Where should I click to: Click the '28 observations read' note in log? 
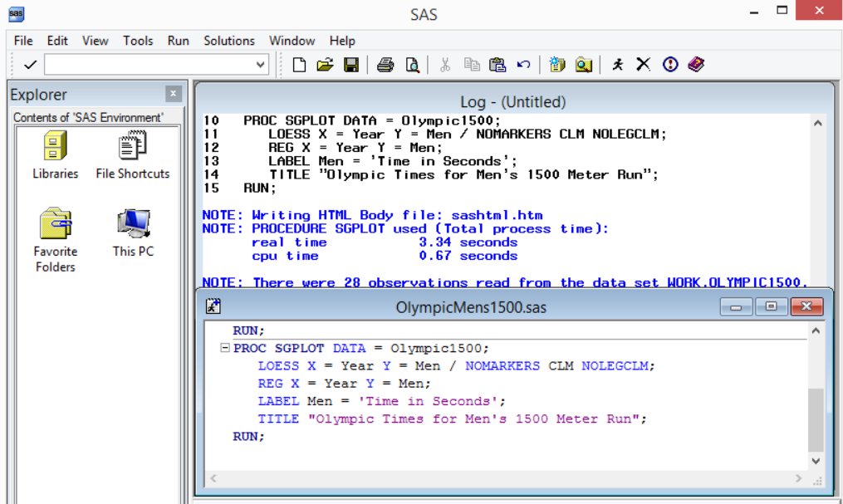(505, 282)
